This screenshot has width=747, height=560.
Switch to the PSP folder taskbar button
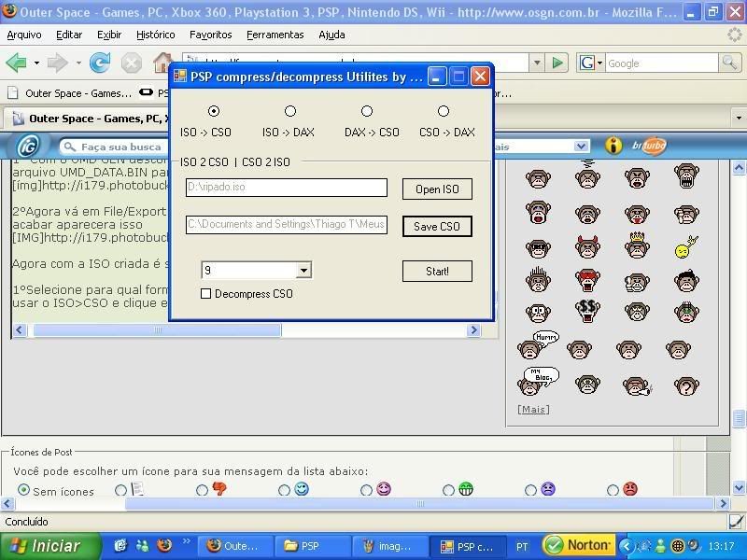(313, 546)
